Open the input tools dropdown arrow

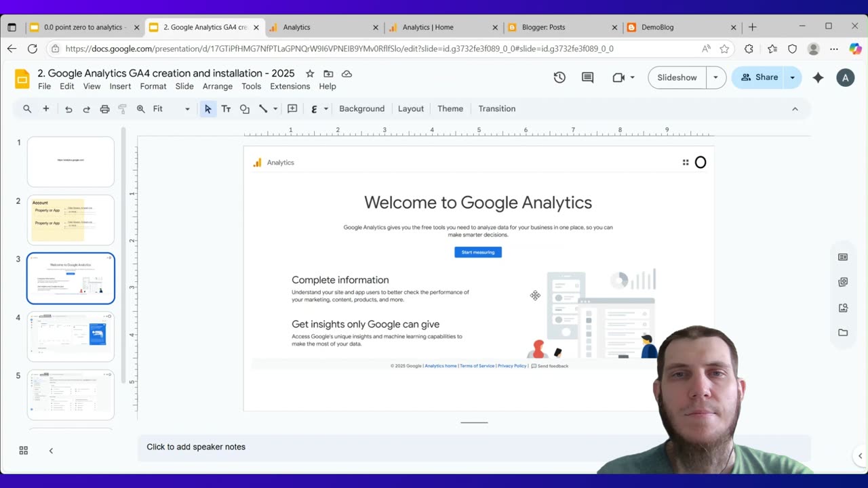(x=326, y=108)
